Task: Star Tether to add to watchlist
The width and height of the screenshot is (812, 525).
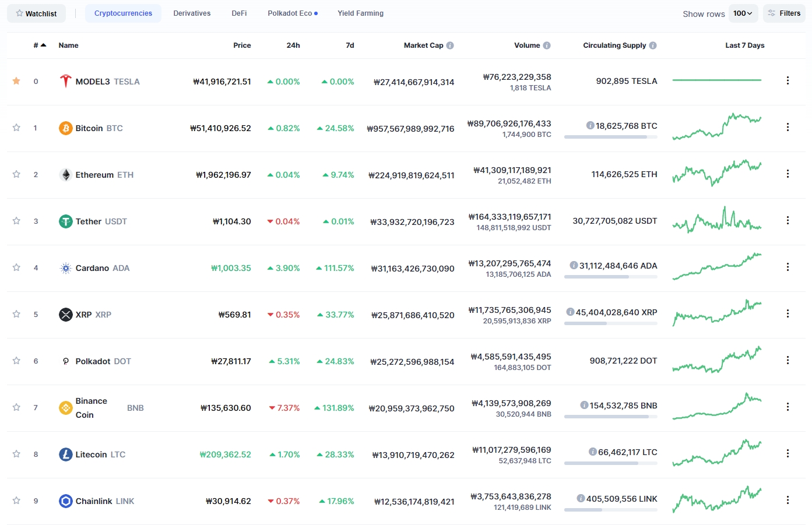Action: (16, 221)
